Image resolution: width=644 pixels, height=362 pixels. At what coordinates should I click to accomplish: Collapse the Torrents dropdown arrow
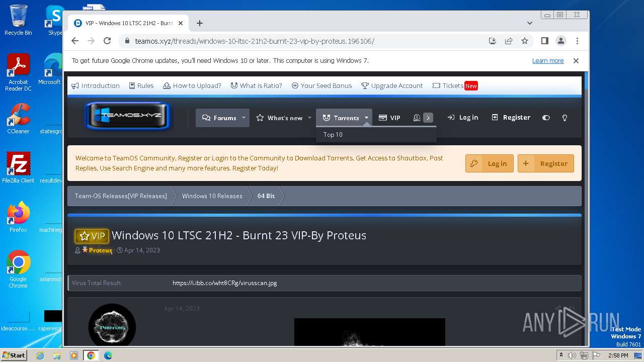(x=367, y=118)
